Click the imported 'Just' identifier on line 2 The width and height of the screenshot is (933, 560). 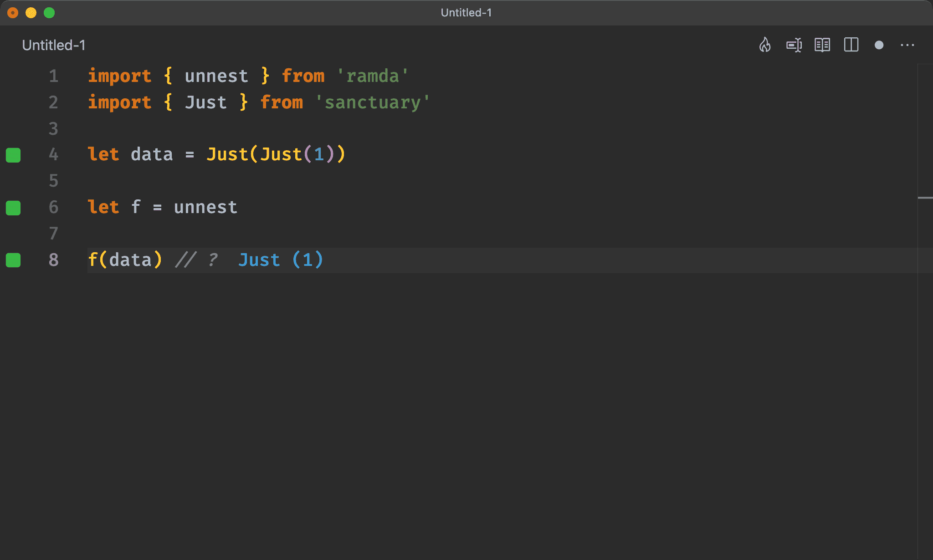[205, 102]
